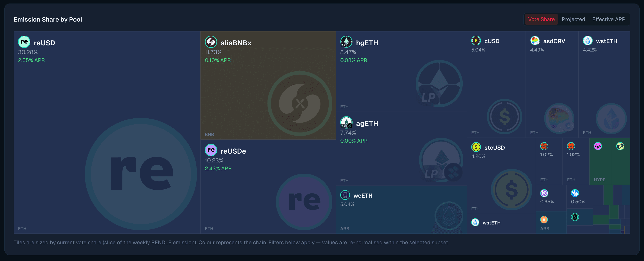This screenshot has width=644, height=261.
Task: Click the stcUSD yellow dollar icon
Action: tap(476, 147)
